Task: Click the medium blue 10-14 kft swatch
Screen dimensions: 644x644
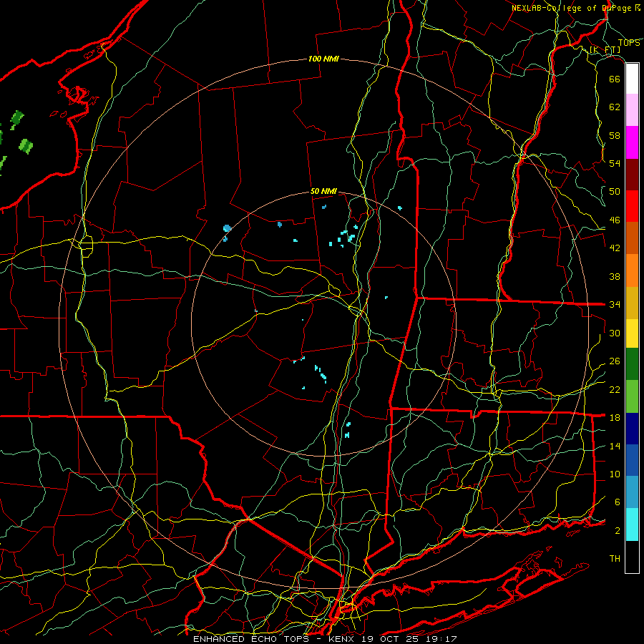Action: point(632,460)
